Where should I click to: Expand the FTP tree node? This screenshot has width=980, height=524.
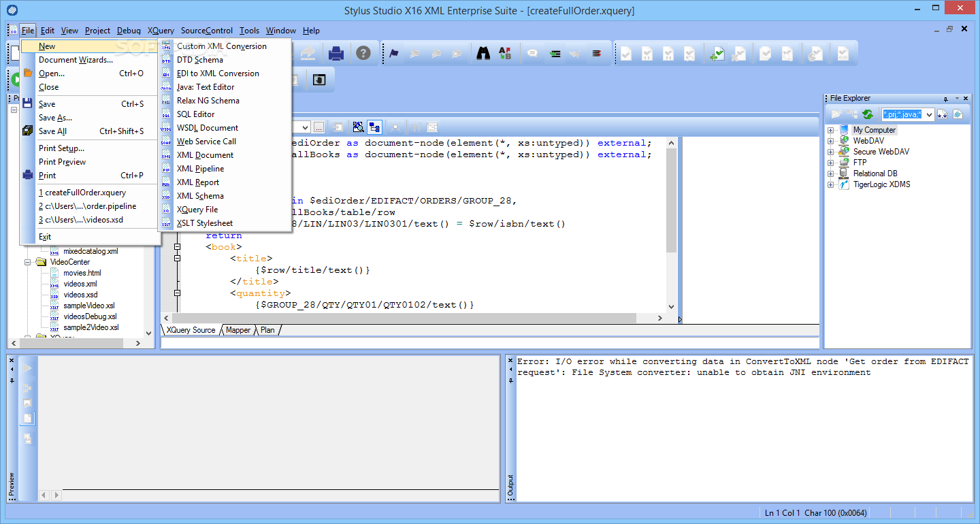click(x=831, y=163)
